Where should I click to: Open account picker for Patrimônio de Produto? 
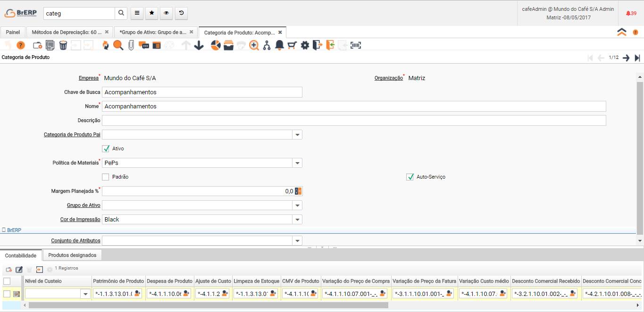coord(137,294)
